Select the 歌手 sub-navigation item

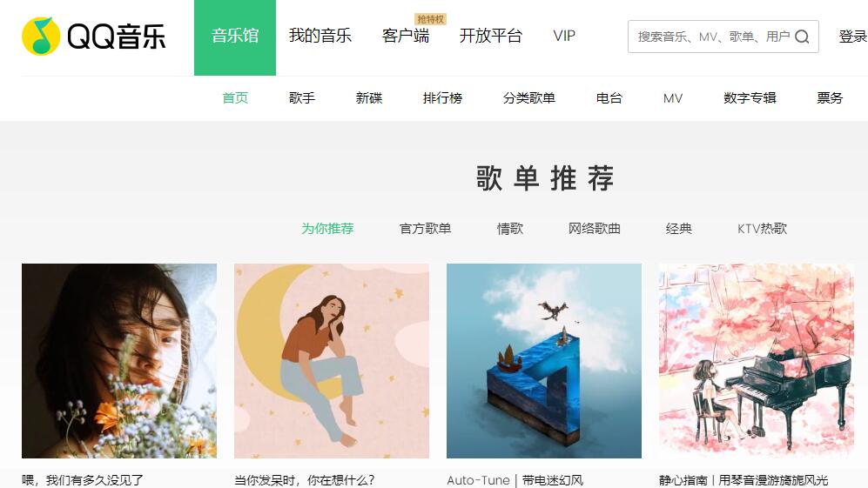tap(302, 98)
